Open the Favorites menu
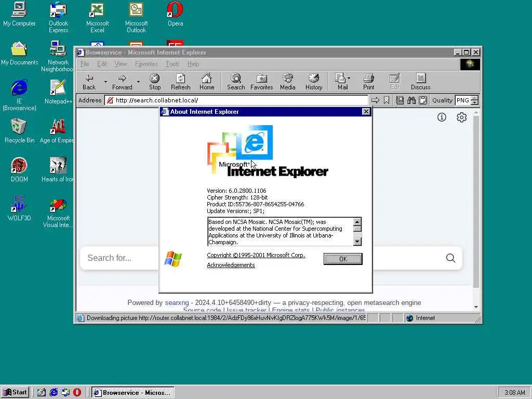The height and width of the screenshot is (399, 532). [x=146, y=64]
